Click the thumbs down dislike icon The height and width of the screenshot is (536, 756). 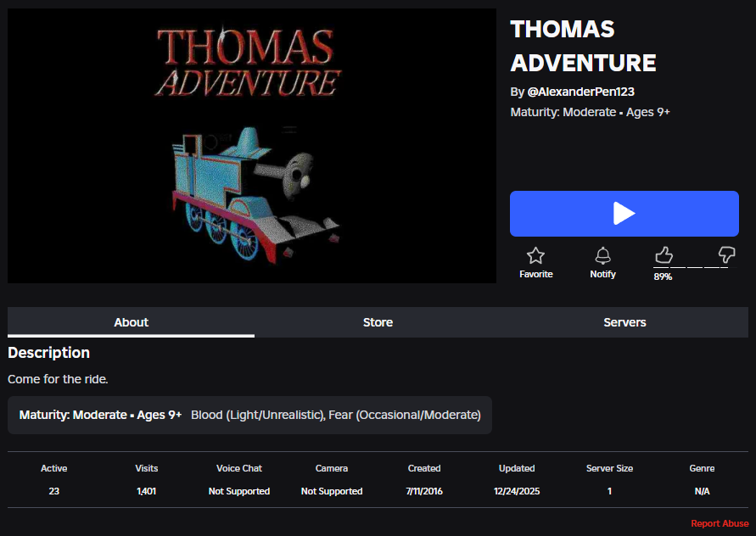(x=726, y=254)
